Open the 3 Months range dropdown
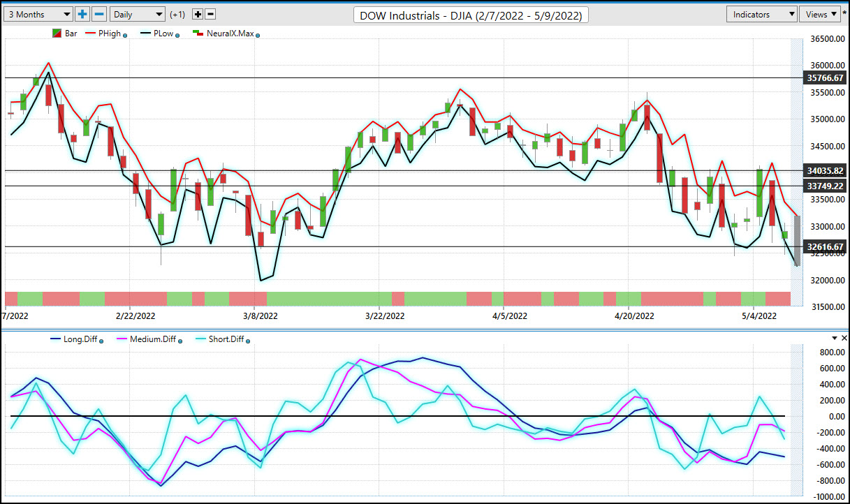850x504 pixels. tap(37, 14)
